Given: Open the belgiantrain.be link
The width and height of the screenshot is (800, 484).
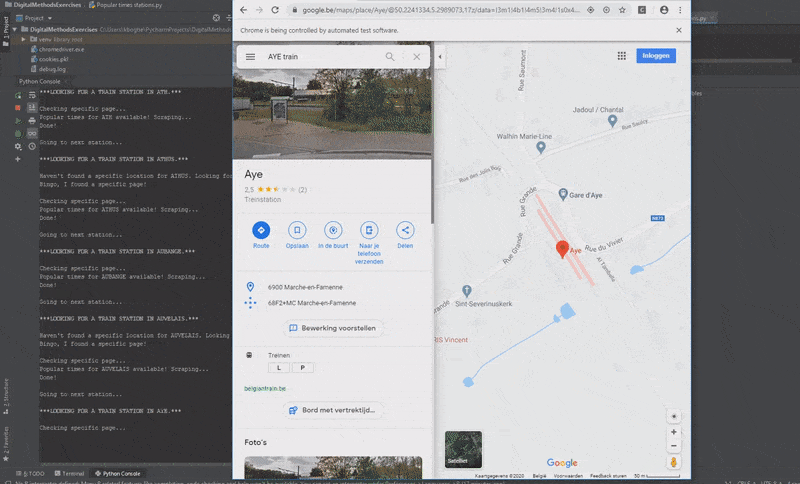Looking at the screenshot, I should (x=265, y=389).
